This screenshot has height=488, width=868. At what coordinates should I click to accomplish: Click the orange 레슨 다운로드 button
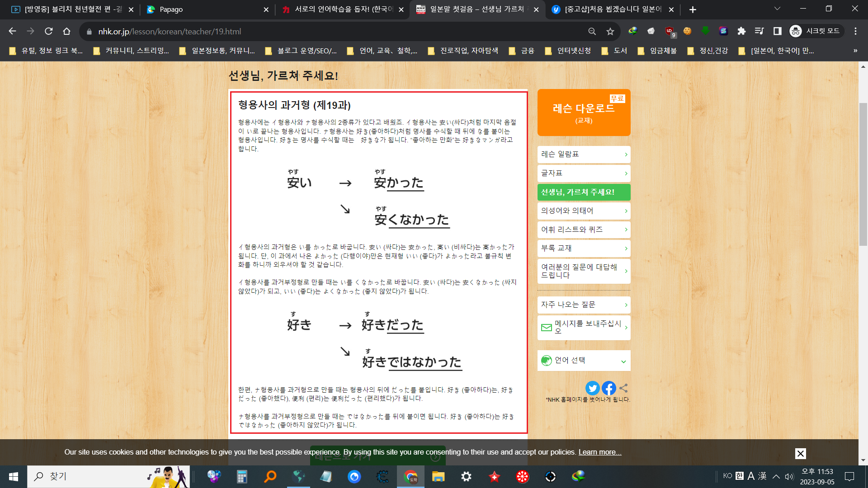tap(584, 113)
